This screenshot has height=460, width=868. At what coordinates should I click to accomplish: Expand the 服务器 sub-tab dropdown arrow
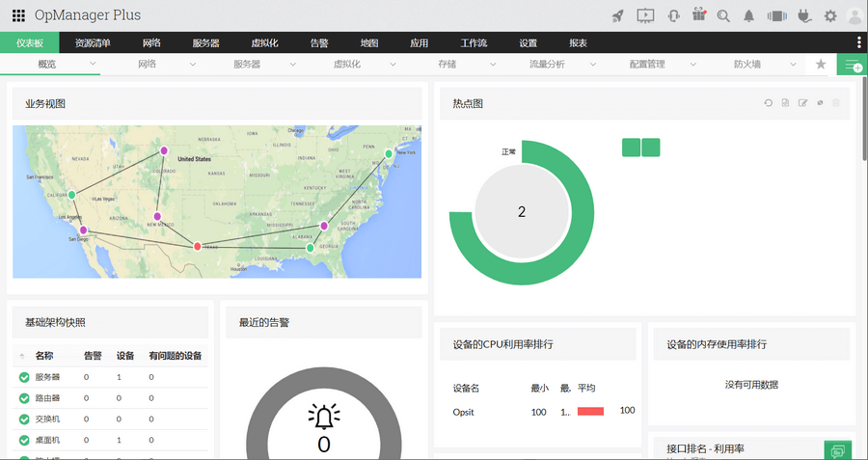pos(292,65)
